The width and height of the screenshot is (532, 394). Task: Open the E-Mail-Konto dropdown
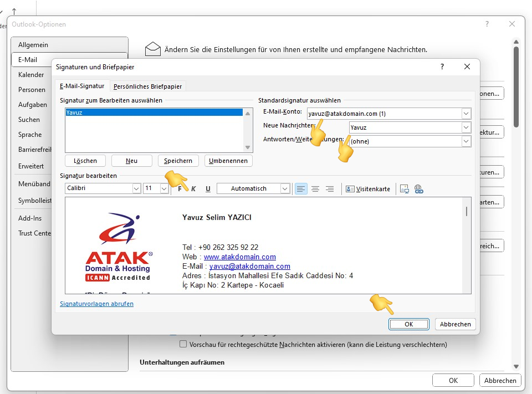467,113
